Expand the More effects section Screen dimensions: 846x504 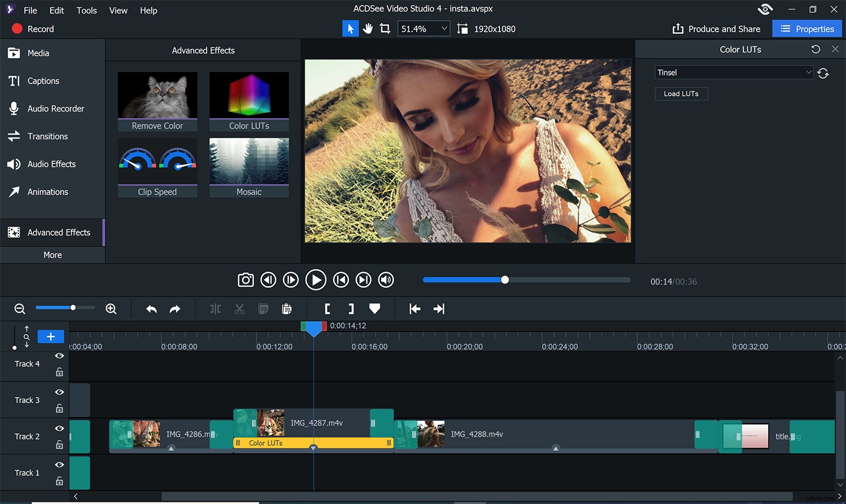(x=52, y=255)
